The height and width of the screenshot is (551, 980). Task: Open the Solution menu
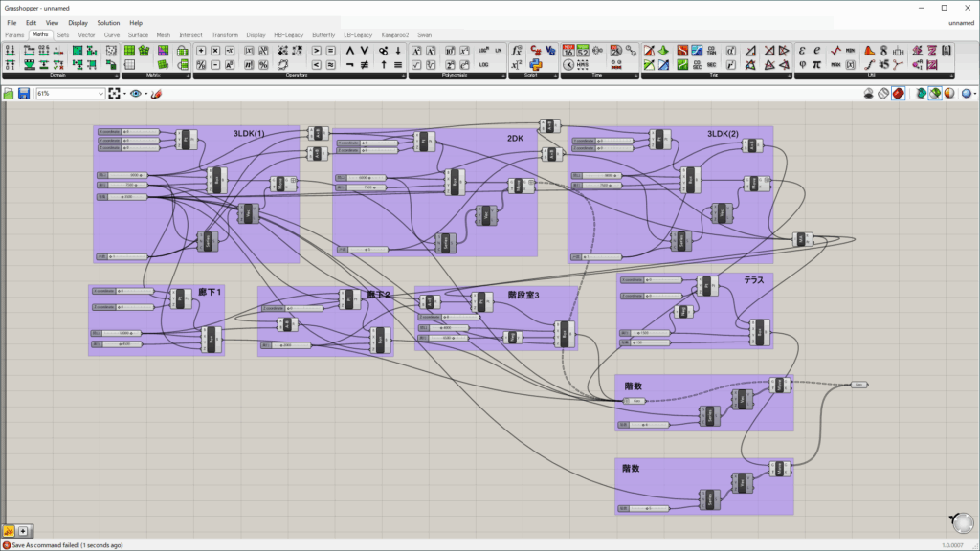(108, 22)
